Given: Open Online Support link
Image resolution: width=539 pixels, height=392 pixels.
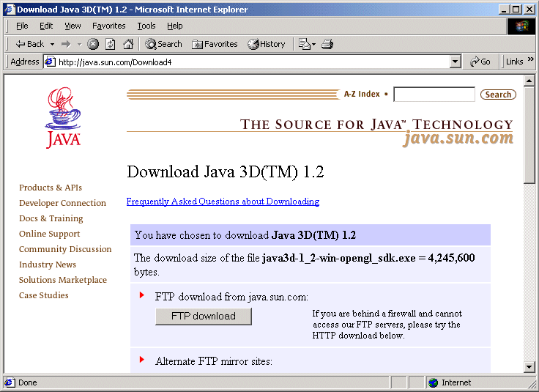Looking at the screenshot, I should pos(50,234).
